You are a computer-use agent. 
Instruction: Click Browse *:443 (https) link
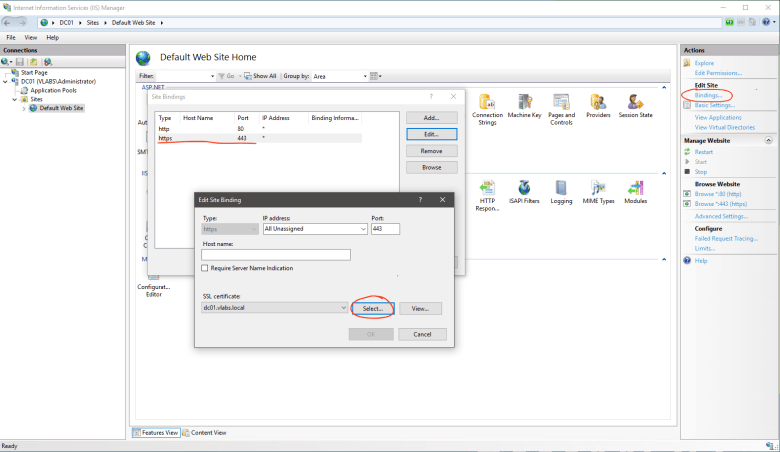pos(721,204)
